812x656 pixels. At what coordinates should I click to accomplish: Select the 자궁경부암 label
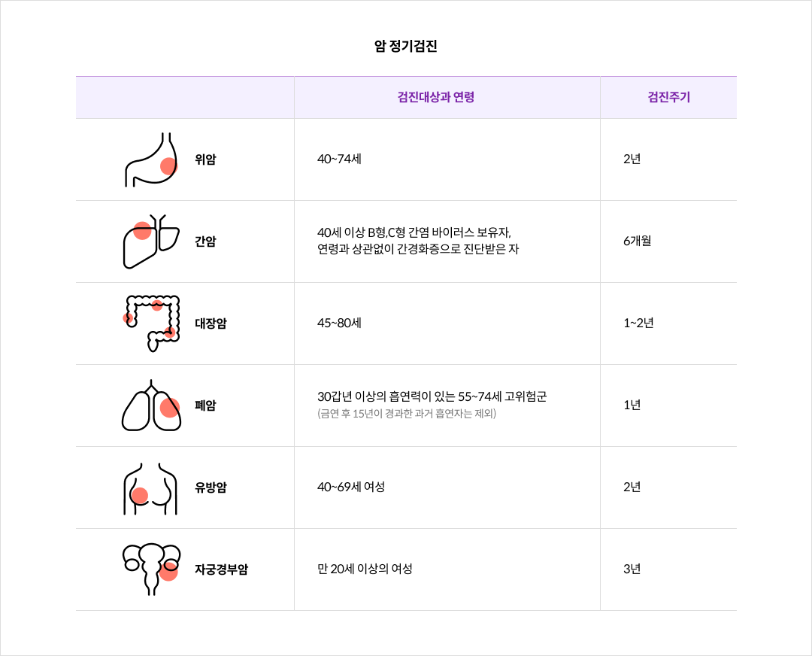pyautogui.click(x=221, y=569)
